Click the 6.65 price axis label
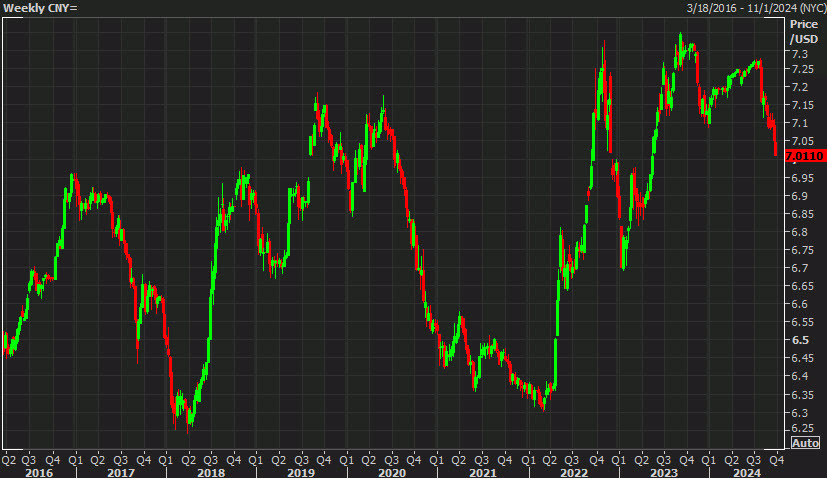The image size is (827, 478). pyautogui.click(x=802, y=286)
